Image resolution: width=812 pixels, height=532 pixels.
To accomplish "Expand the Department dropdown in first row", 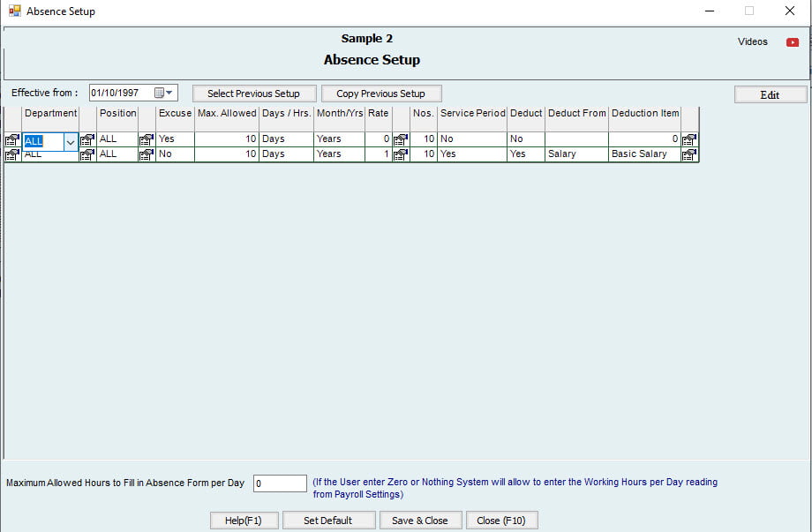I will pos(71,141).
